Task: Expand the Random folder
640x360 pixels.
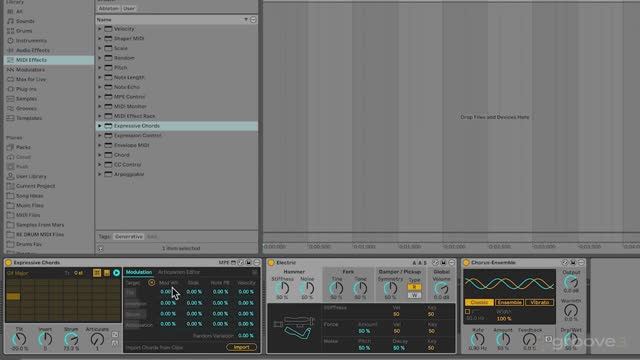Action: click(x=100, y=58)
